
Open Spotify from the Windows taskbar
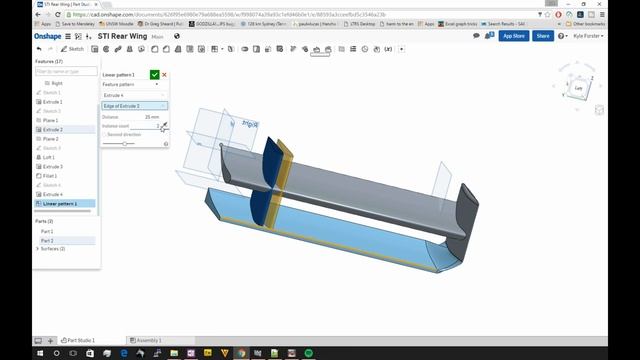click(x=309, y=353)
